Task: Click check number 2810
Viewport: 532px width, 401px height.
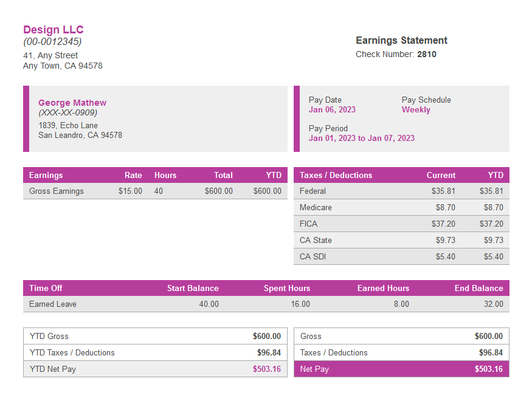Action: 426,54
